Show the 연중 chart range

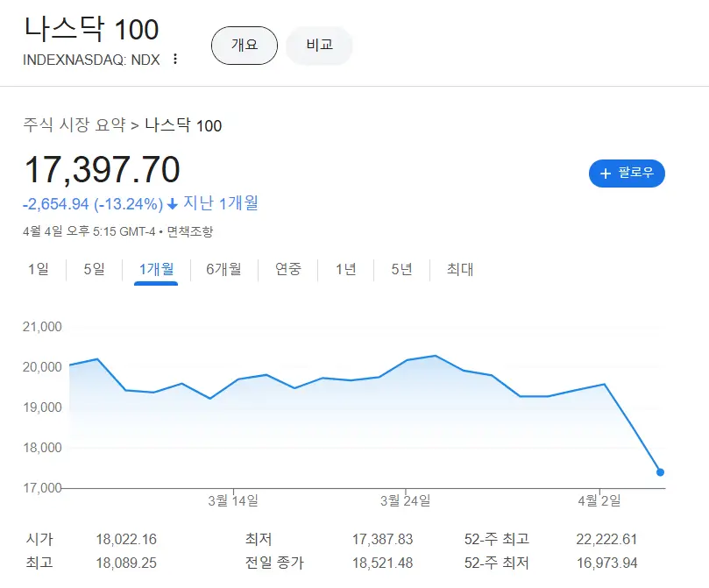288,269
